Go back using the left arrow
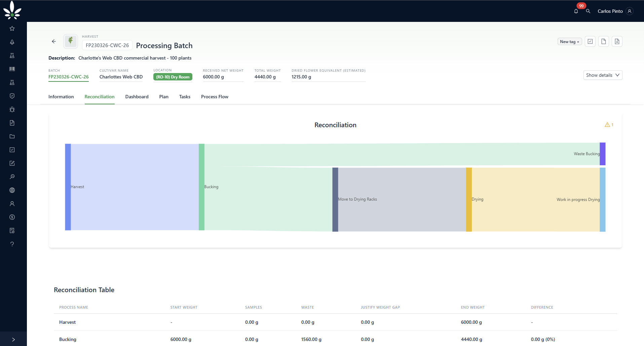The image size is (644, 346). click(x=54, y=41)
